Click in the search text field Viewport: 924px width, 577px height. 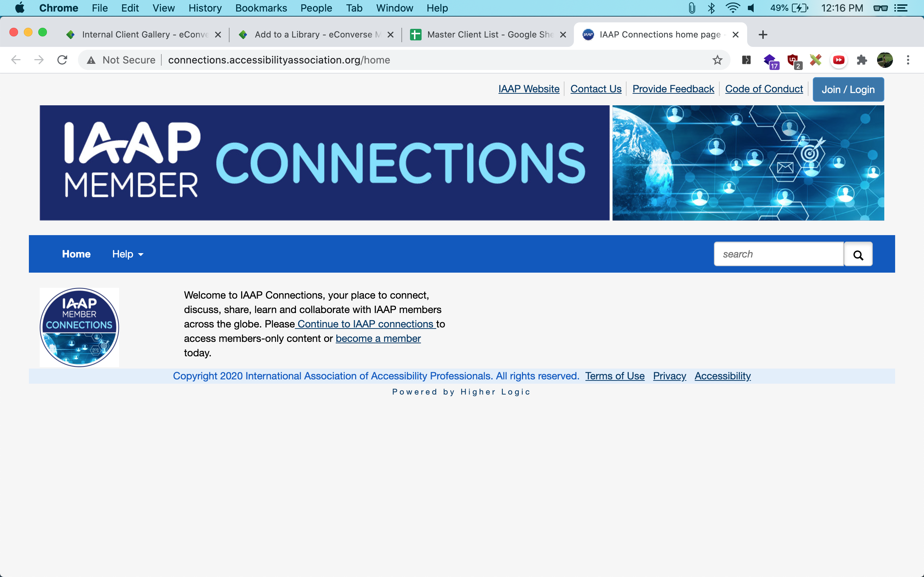[x=779, y=254]
